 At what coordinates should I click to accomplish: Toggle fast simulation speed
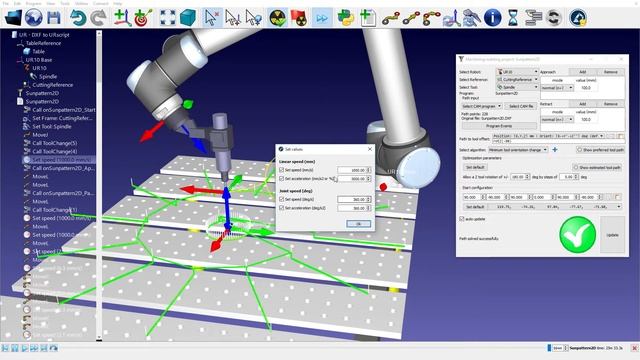click(x=322, y=18)
